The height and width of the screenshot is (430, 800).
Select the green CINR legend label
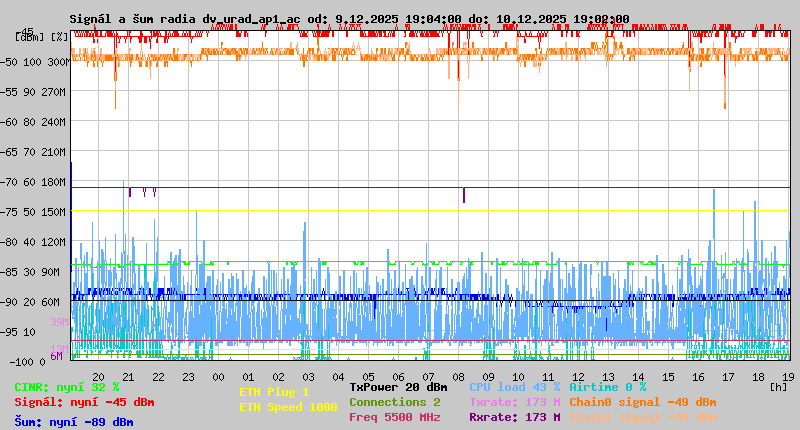(x=66, y=387)
